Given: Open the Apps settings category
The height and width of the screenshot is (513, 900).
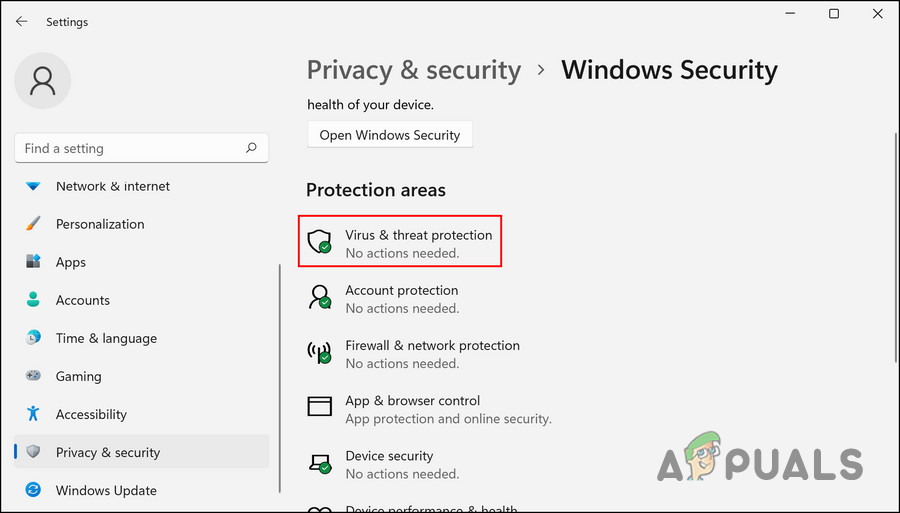Looking at the screenshot, I should coord(70,262).
